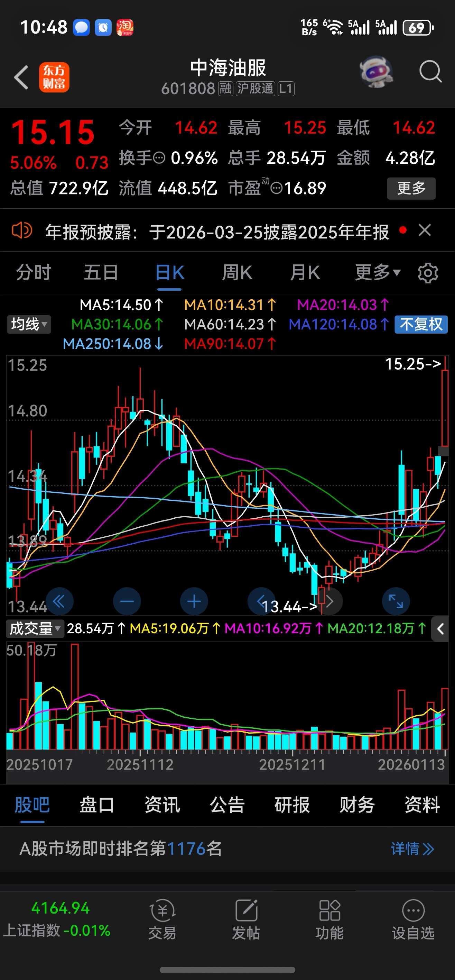This screenshot has height=980, width=455.
Task: Open the robot AI assistant avatar
Action: pyautogui.click(x=376, y=72)
